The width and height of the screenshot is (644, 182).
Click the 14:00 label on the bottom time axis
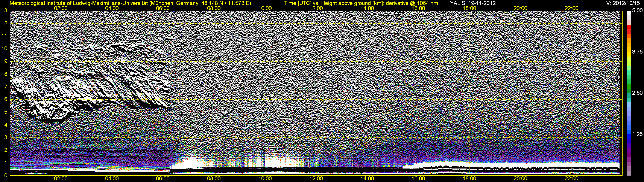pos(367,179)
